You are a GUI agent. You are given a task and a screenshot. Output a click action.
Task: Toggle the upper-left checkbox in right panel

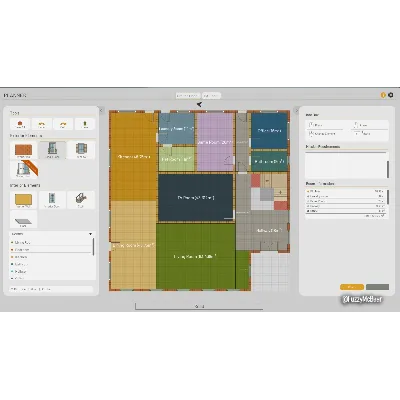(310, 125)
